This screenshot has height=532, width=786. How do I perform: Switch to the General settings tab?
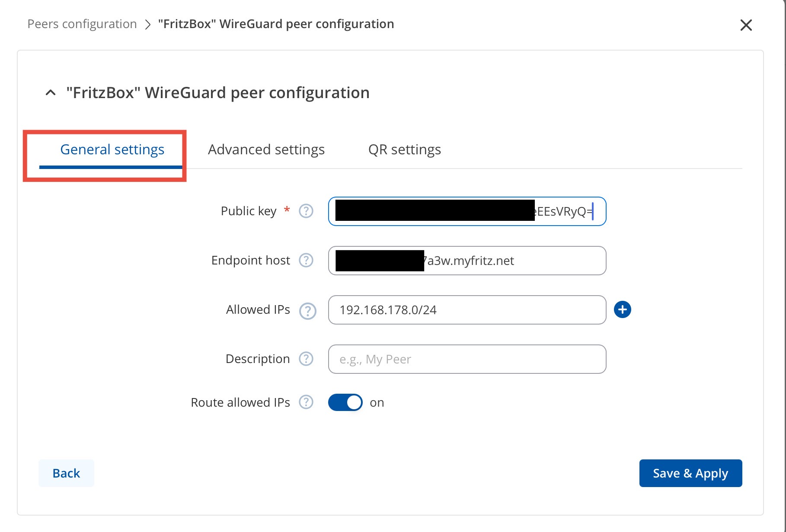pos(112,150)
